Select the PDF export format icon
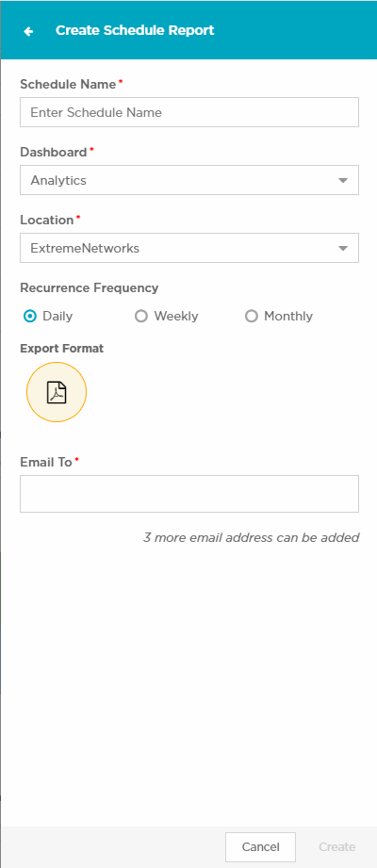 point(57,392)
